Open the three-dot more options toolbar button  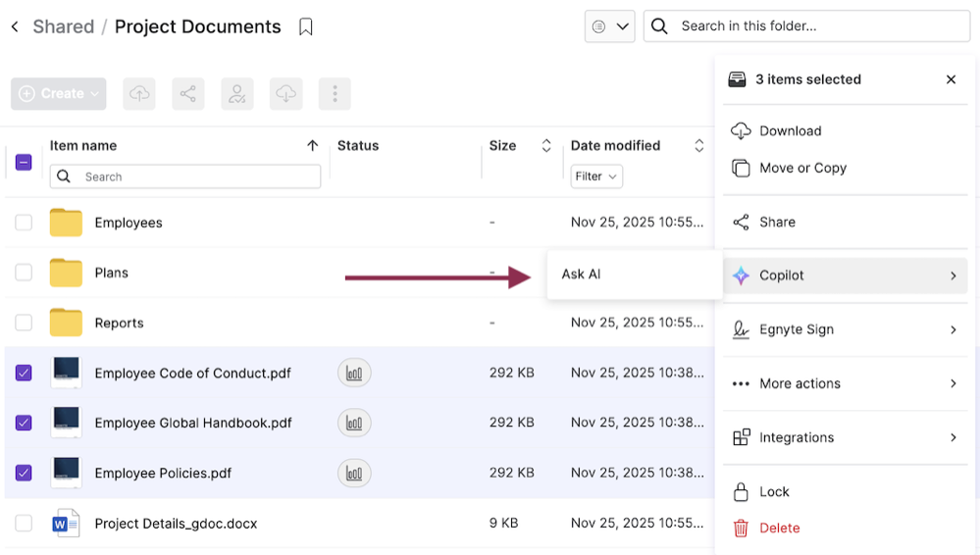[x=335, y=94]
